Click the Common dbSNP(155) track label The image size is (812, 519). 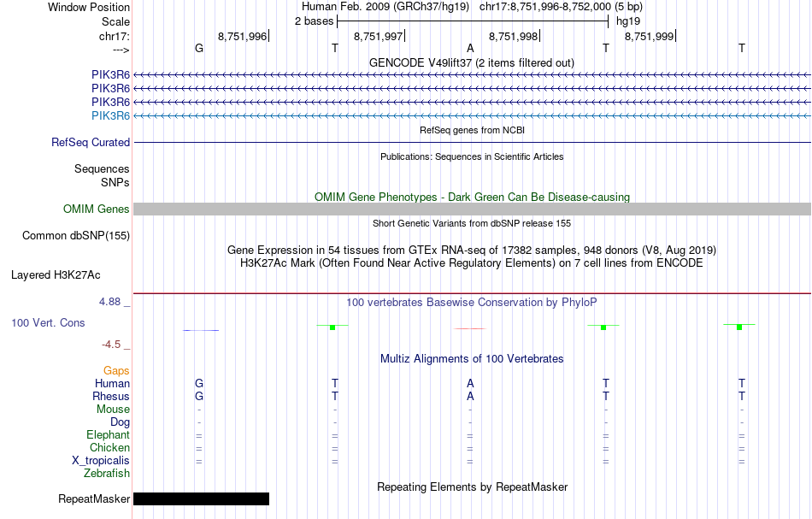point(75,236)
